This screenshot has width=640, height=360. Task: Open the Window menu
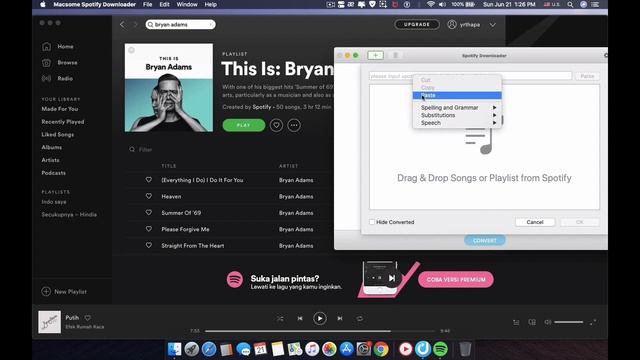click(187, 4)
